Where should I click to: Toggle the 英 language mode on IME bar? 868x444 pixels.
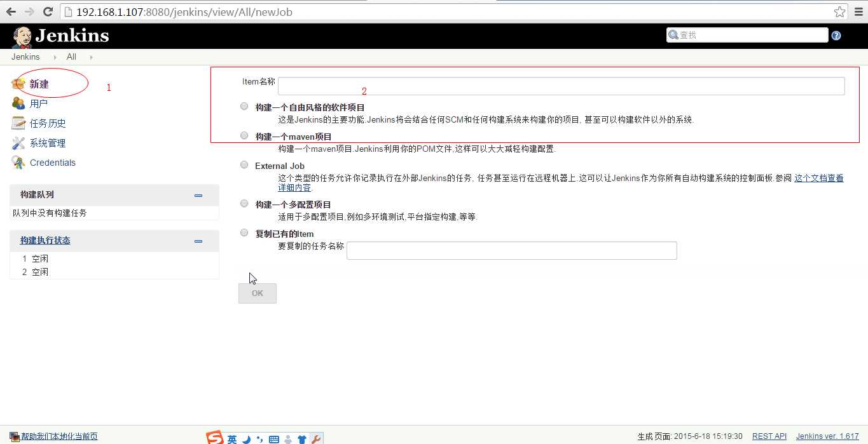click(232, 439)
